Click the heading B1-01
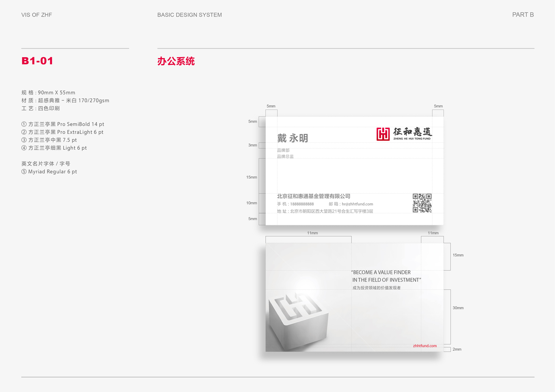 point(37,61)
